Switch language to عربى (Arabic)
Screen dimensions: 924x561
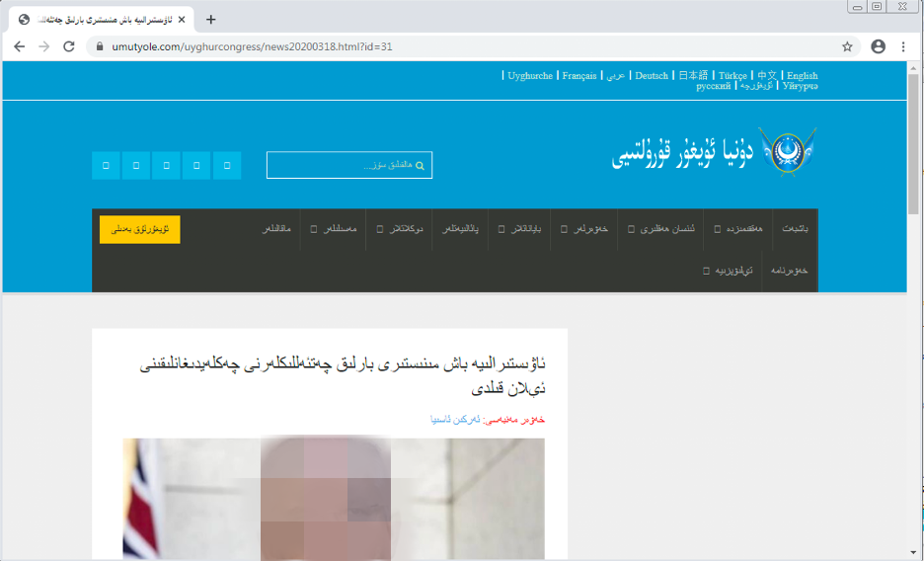coord(615,75)
